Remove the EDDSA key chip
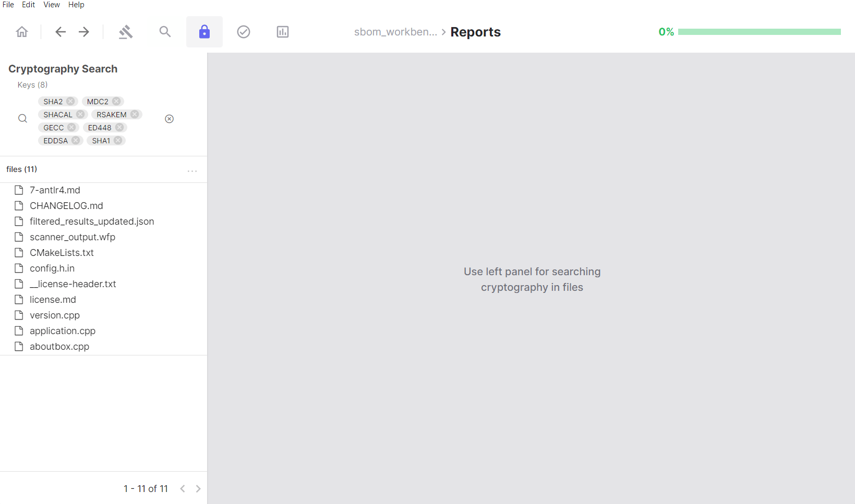 [x=76, y=140]
